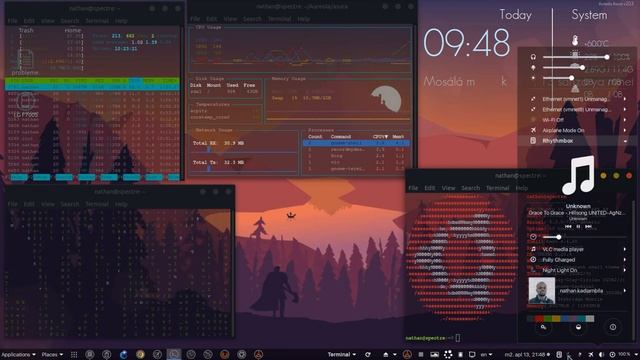Open the Places menu

pyautogui.click(x=52, y=354)
